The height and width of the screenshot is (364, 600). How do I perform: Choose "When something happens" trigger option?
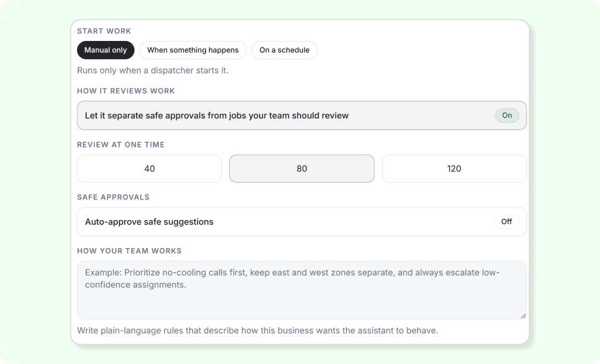click(193, 50)
